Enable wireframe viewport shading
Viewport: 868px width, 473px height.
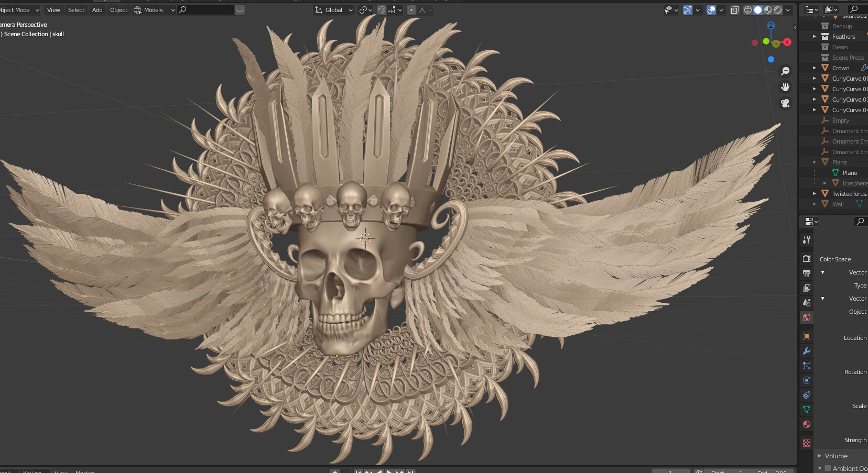[748, 9]
